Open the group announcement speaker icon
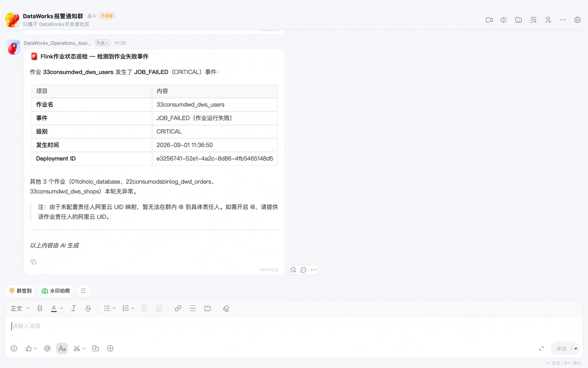Image resolution: width=588 pixels, height=368 pixels. (504, 20)
